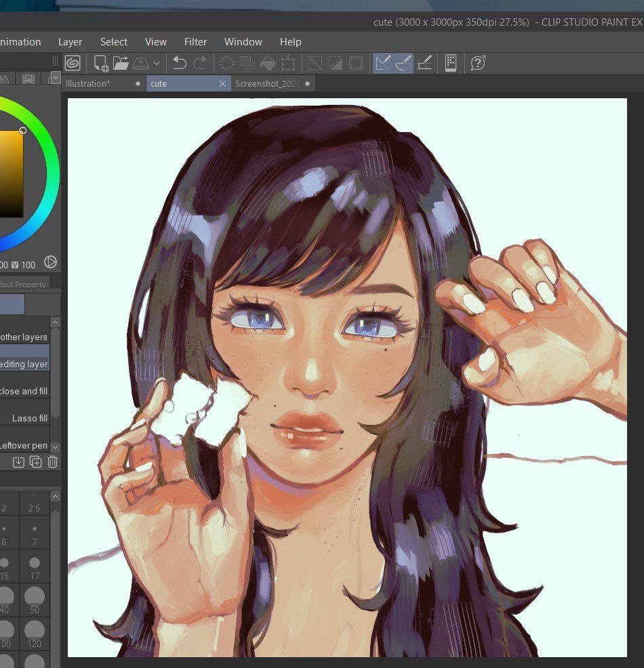Create a new canvas with New icon
Screen dimensions: 644x668
click(101, 64)
